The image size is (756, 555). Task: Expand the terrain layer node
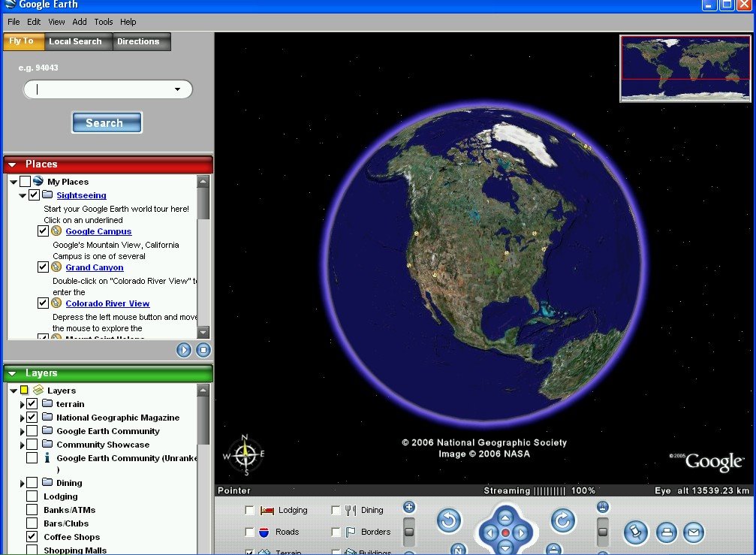(x=22, y=404)
